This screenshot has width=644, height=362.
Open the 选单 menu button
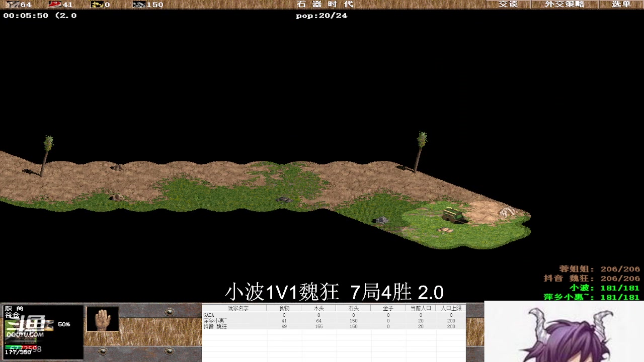(621, 4)
